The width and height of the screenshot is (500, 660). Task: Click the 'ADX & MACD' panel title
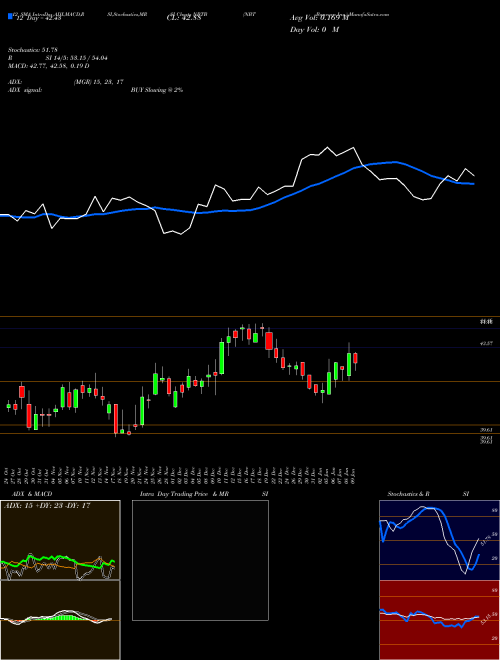32,494
